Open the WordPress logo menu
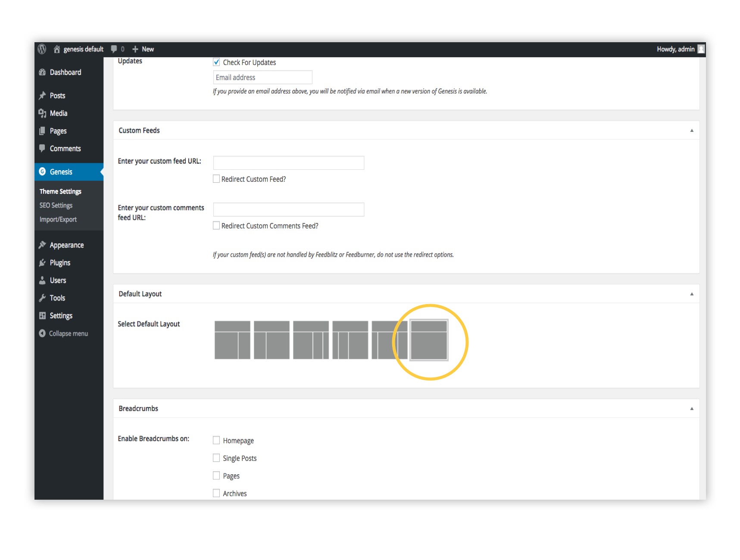 (x=42, y=49)
